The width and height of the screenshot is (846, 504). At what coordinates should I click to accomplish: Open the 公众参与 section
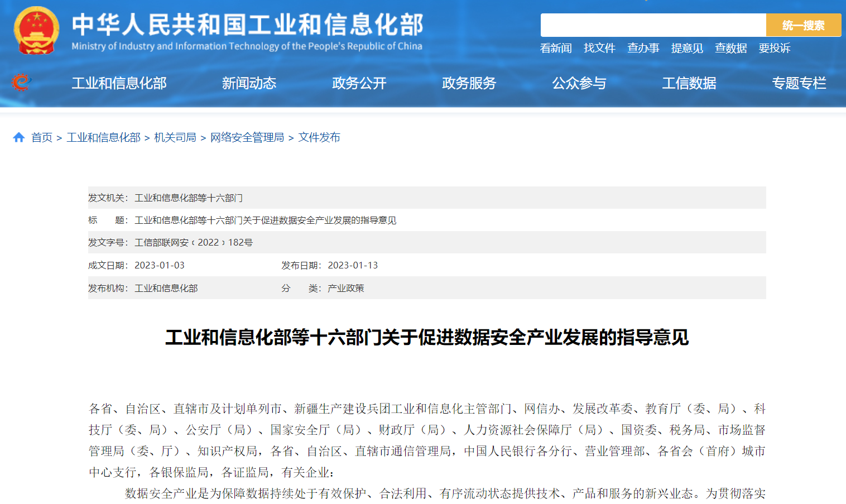[x=579, y=83]
